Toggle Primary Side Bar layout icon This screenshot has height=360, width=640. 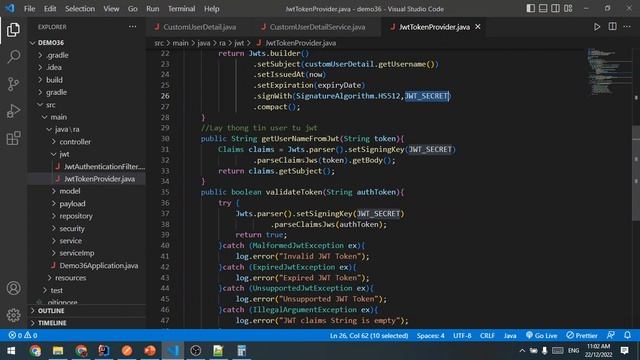(530, 9)
